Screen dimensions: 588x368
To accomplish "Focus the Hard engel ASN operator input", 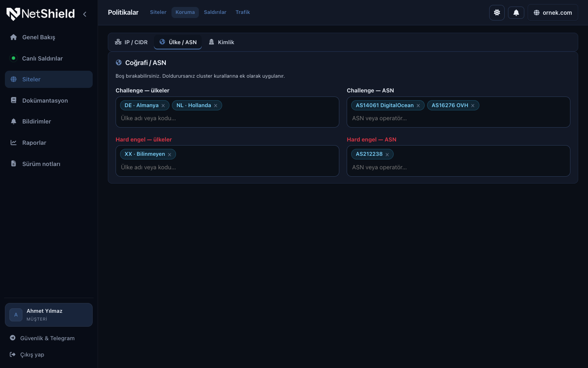I will pos(459,167).
